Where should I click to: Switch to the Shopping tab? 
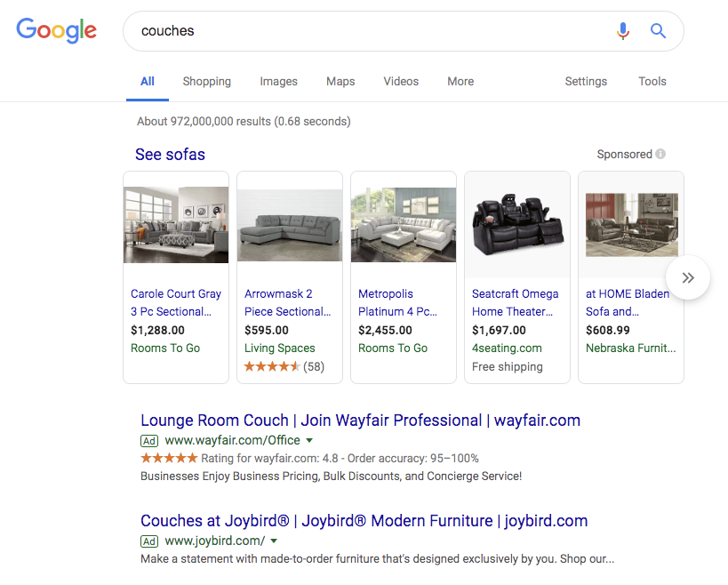(x=206, y=81)
